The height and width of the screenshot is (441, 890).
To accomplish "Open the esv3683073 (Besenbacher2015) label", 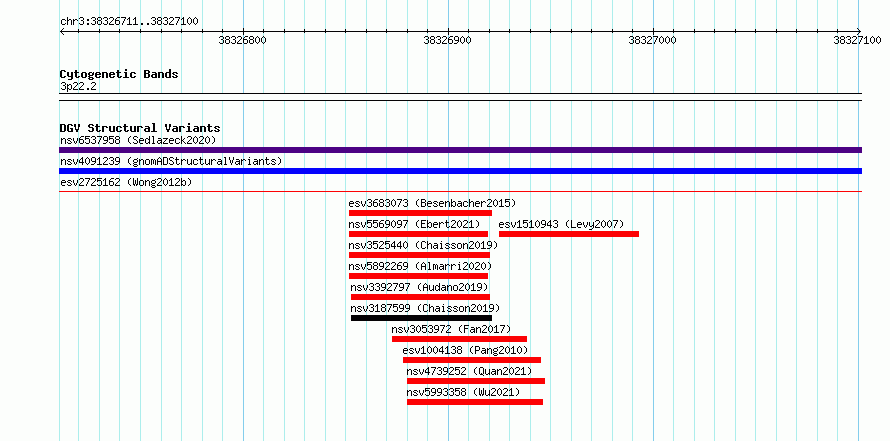I will click(x=433, y=203).
